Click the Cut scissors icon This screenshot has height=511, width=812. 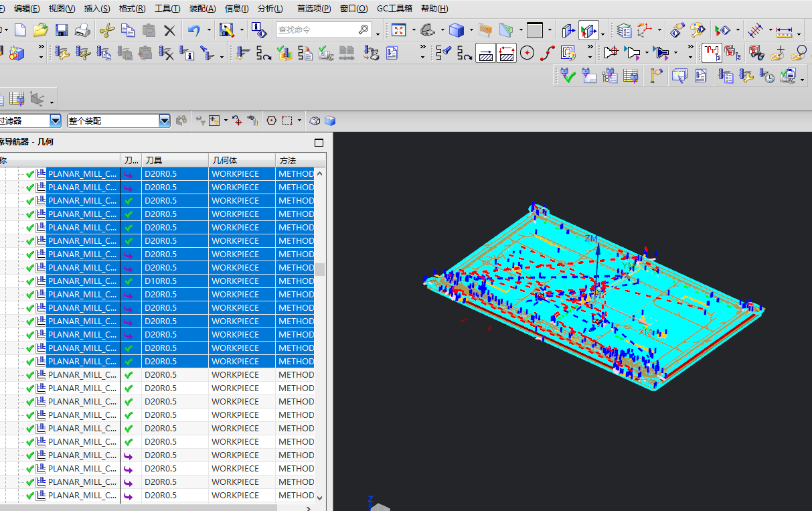(x=106, y=30)
